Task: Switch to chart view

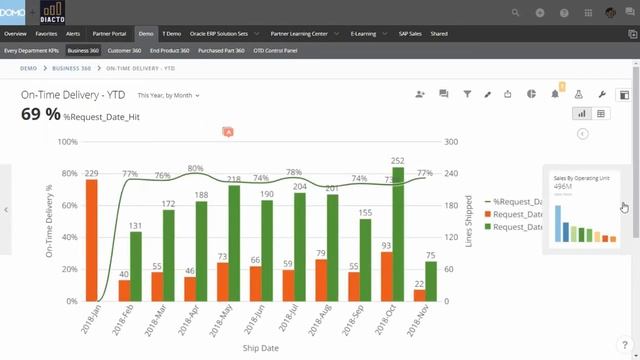Action: (582, 114)
